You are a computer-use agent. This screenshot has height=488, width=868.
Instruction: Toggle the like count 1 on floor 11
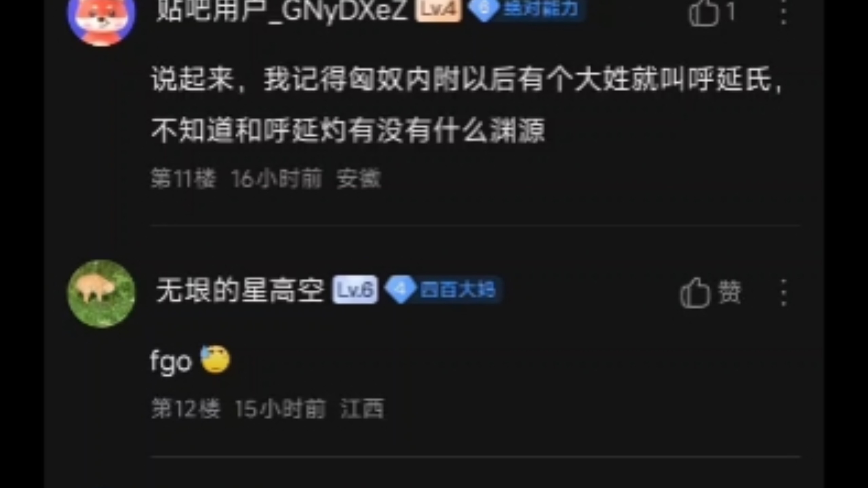731,12
